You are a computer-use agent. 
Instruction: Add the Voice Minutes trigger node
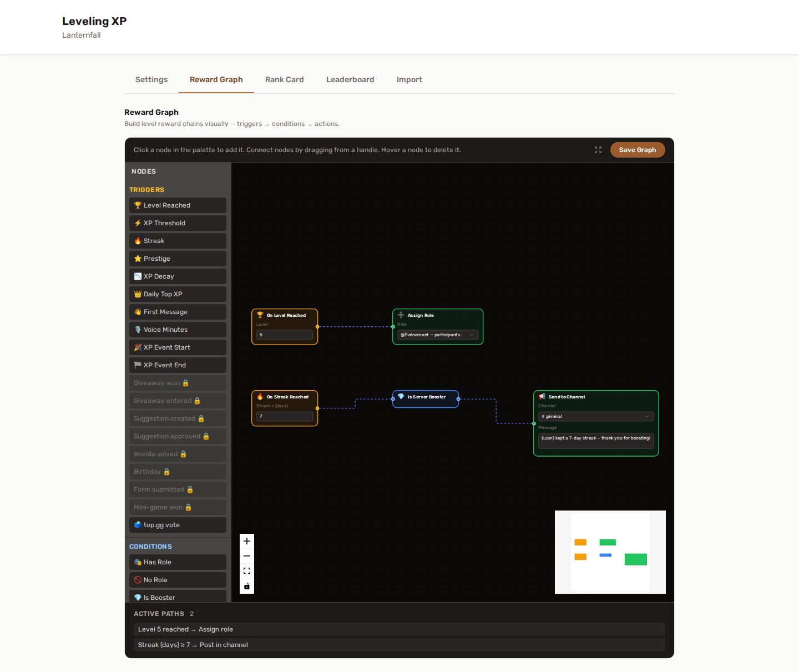click(178, 330)
